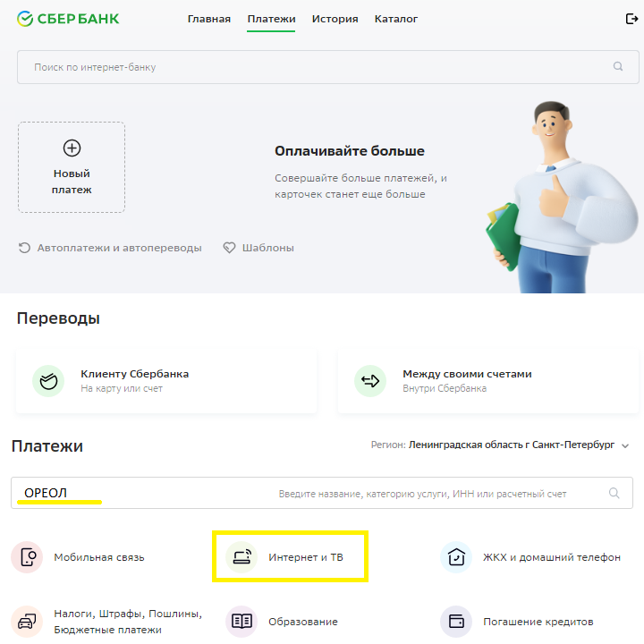Click the plus icon in the New payment card
This screenshot has height=644, width=644.
[72, 148]
